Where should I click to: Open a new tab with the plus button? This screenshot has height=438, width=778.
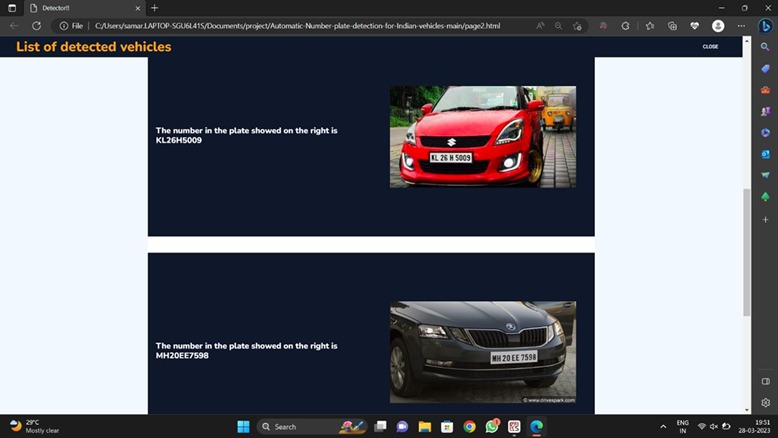point(154,8)
